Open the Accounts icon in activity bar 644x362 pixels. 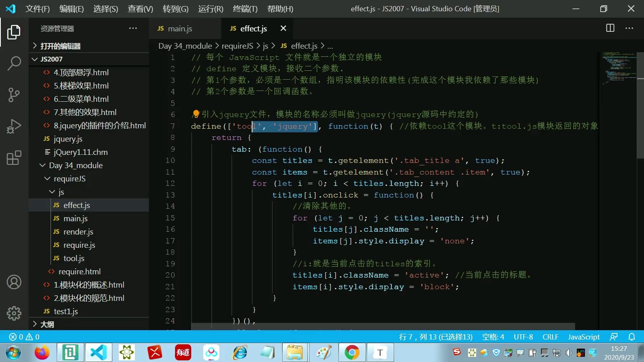point(14,282)
